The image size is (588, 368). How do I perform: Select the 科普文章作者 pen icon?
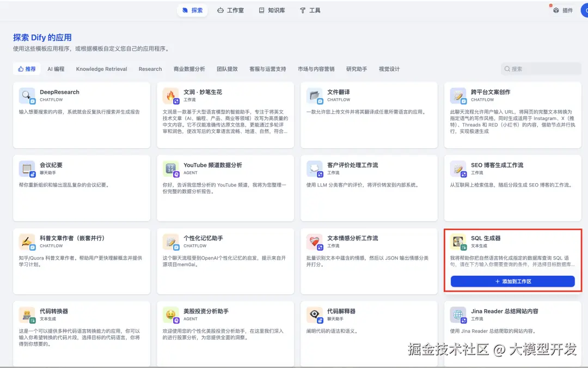point(27,242)
